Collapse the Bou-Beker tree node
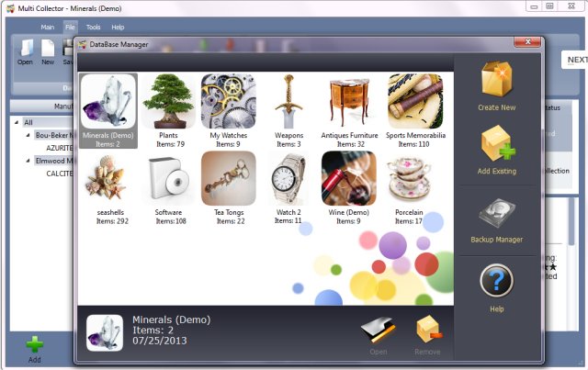 [28, 135]
